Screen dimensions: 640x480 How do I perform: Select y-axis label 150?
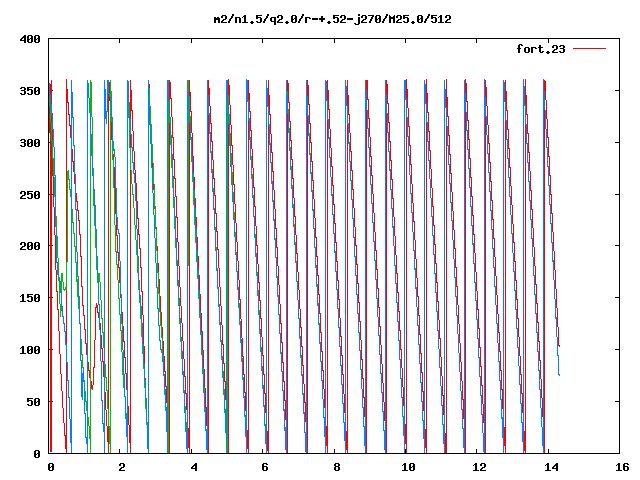pyautogui.click(x=30, y=298)
